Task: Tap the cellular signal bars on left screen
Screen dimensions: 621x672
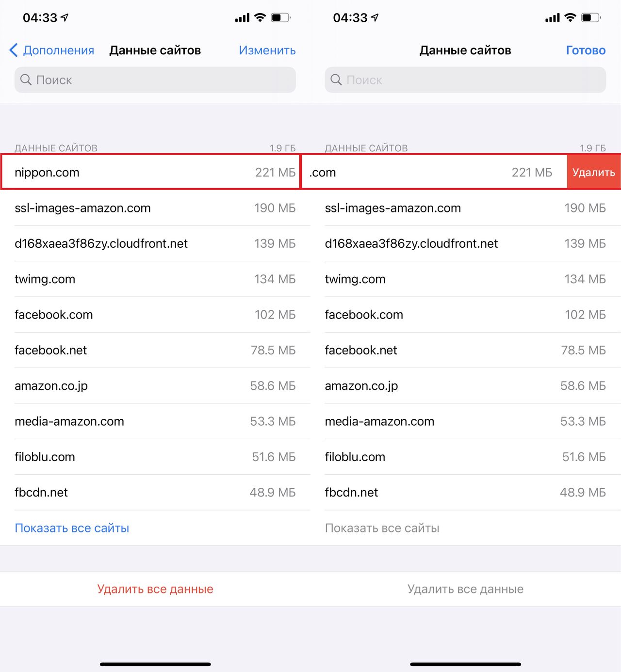Action: pos(242,18)
